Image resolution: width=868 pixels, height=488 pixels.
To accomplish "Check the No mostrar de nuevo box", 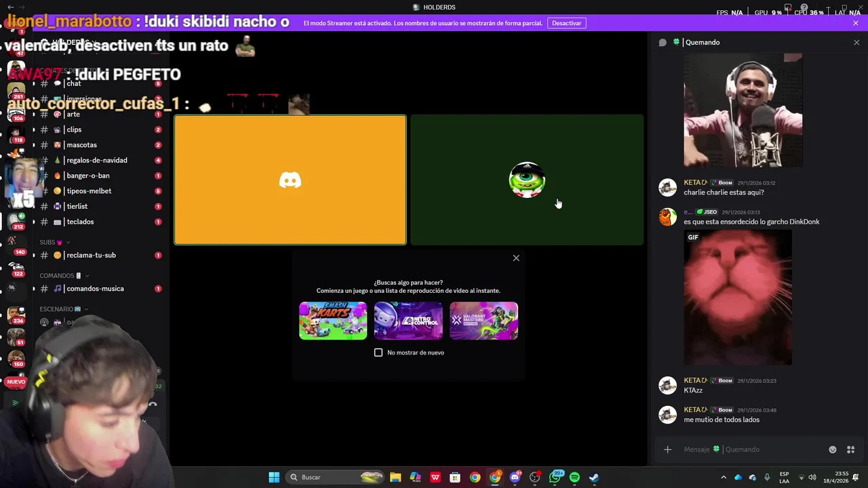I will pyautogui.click(x=378, y=352).
